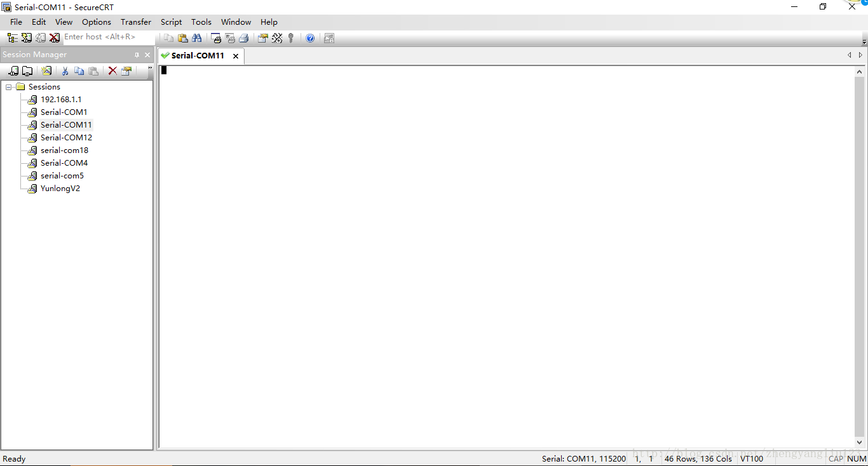Image resolution: width=868 pixels, height=466 pixels.
Task: Open the Public Key assistant key icon
Action: (x=291, y=38)
